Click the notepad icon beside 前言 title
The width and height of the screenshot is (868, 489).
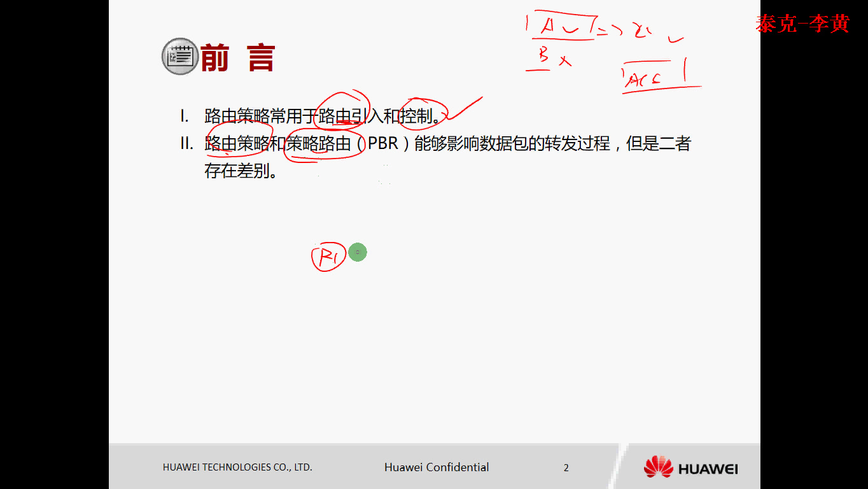click(x=180, y=57)
